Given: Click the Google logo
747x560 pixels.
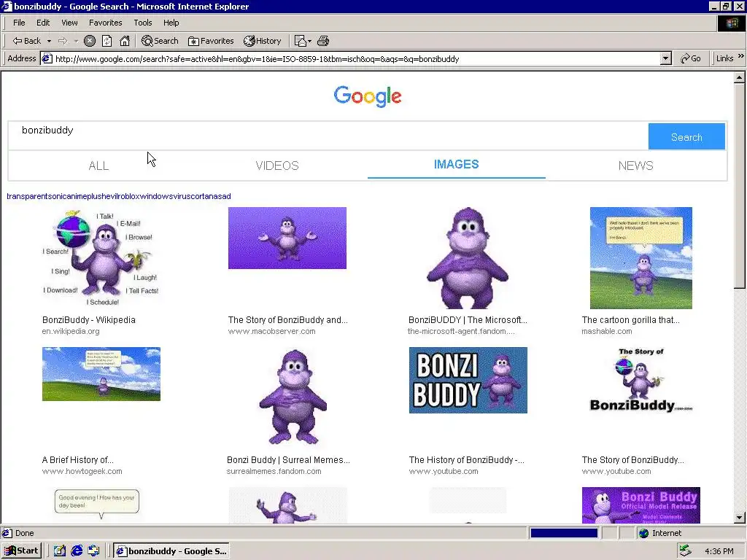Looking at the screenshot, I should [368, 97].
